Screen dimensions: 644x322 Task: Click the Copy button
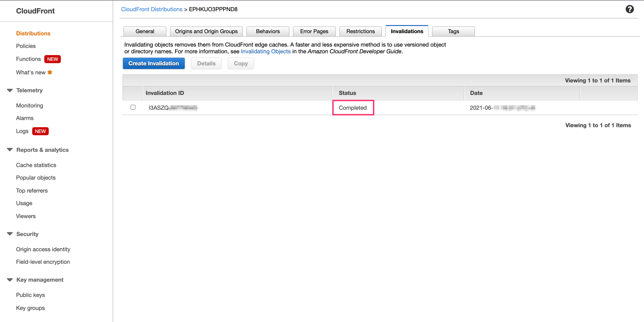[241, 63]
